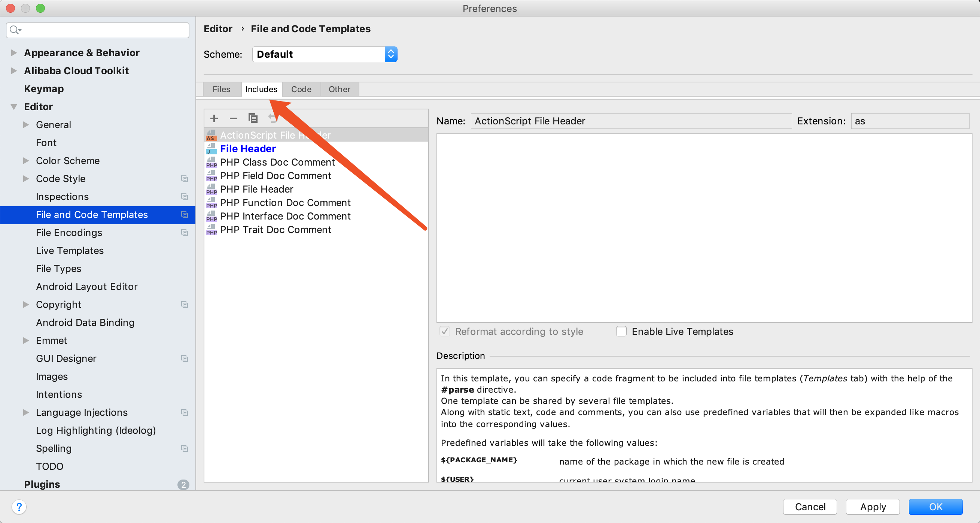This screenshot has height=523, width=980.
Task: Click the plus icon to add a template
Action: pyautogui.click(x=214, y=118)
